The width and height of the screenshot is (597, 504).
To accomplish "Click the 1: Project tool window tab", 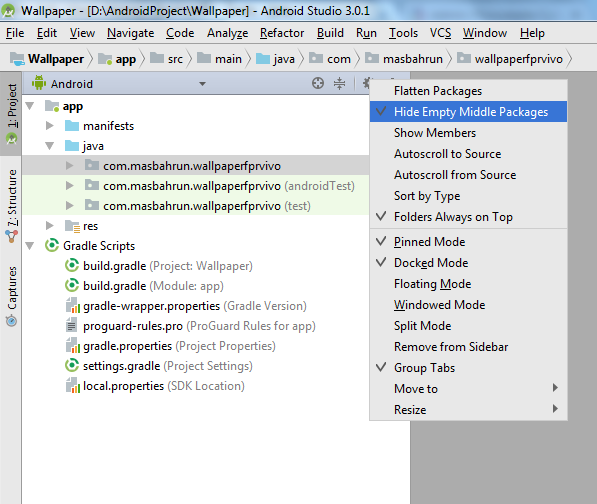I will 11,113.
